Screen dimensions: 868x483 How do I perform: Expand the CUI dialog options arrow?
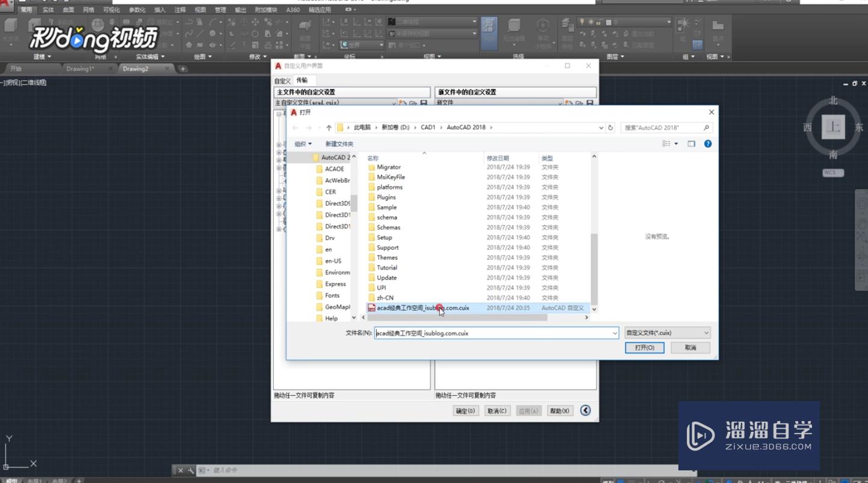(585, 410)
